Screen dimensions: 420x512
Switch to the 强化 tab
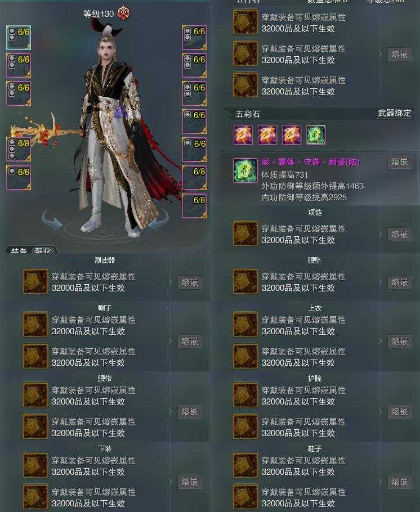[43, 251]
